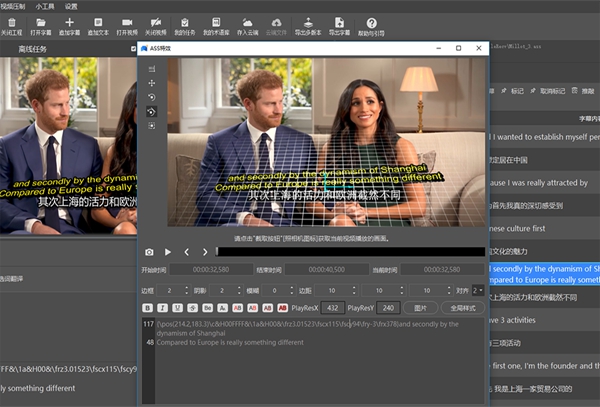Open a subtitle file with 打开字幕
The height and width of the screenshot is (407, 600).
tap(40, 21)
